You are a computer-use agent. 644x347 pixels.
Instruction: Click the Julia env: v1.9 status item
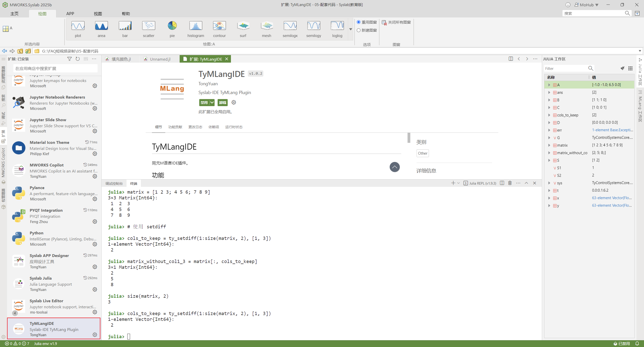[x=46, y=343]
